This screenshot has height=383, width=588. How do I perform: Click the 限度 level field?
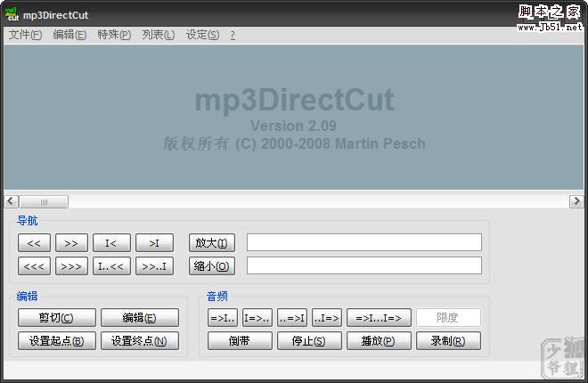[448, 318]
